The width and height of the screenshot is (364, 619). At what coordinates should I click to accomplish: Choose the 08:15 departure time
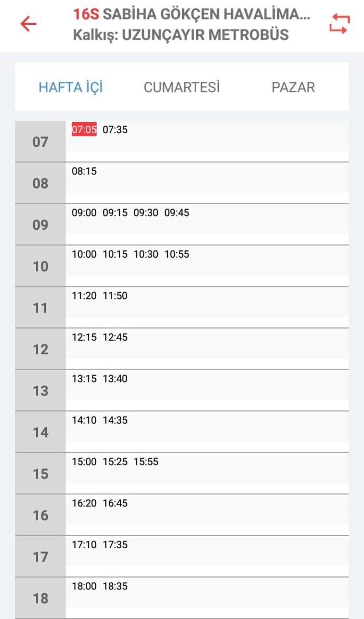[84, 171]
